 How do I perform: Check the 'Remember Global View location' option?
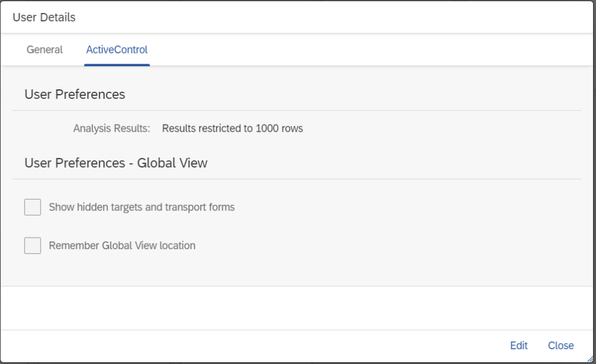pos(32,245)
